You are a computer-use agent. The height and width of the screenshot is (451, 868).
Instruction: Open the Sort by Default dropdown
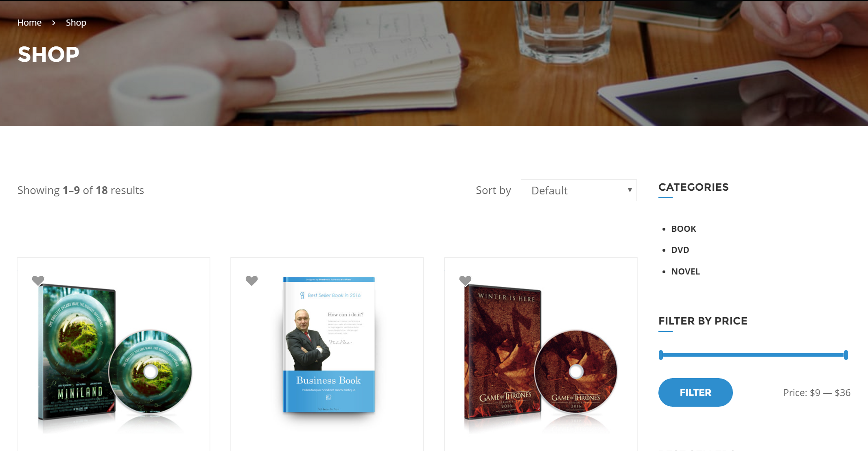pyautogui.click(x=579, y=190)
